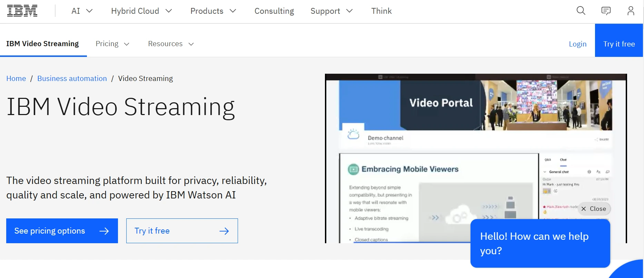The image size is (644, 278).
Task: Click the Demo channel cloud logo
Action: [353, 134]
